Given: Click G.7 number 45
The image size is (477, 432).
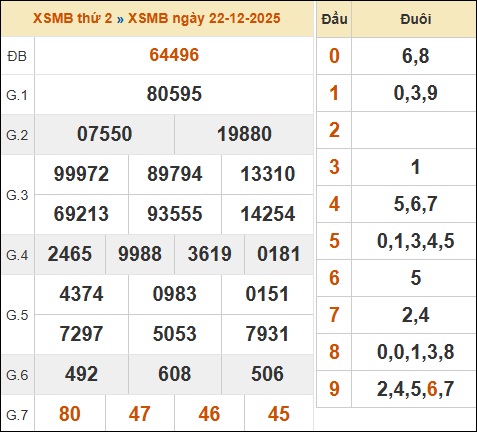Looking at the screenshot, I should tap(279, 414).
